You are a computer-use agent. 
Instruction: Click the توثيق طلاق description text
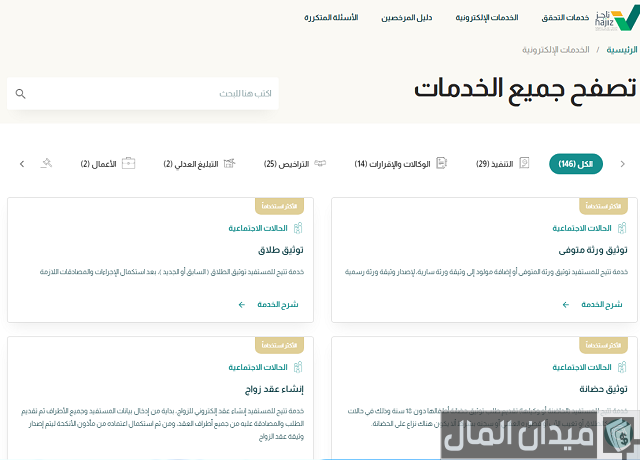[x=172, y=272]
